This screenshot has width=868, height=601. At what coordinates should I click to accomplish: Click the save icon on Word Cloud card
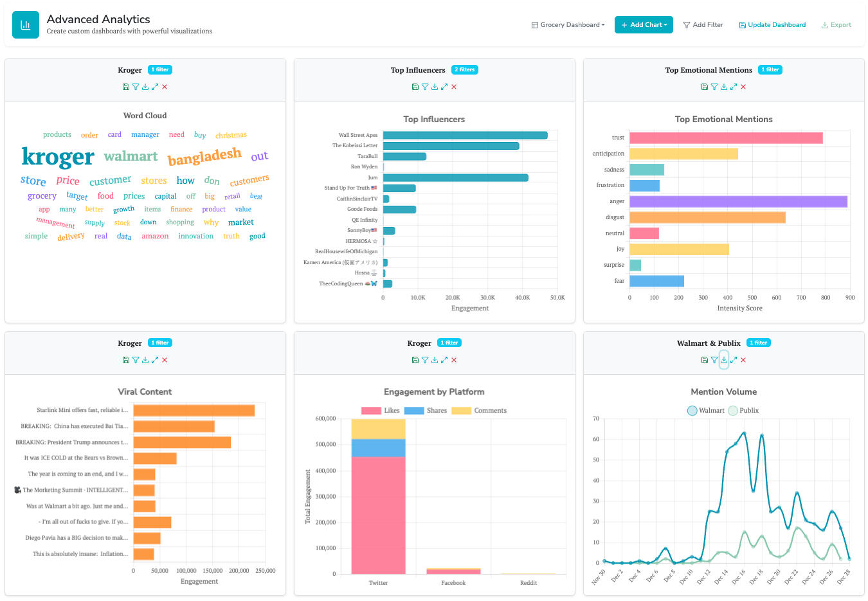pos(126,87)
